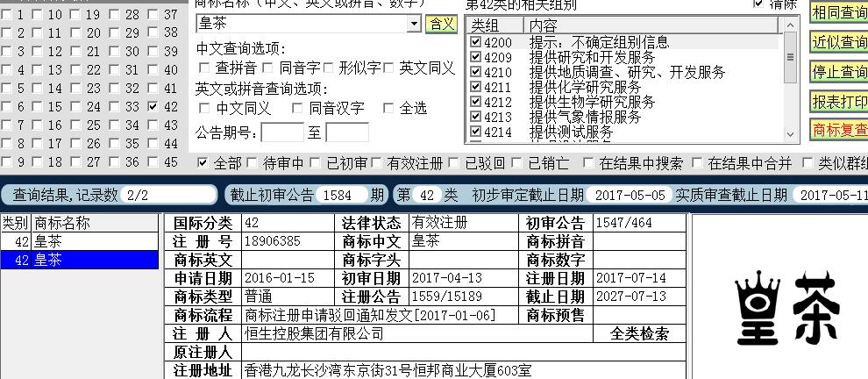The image size is (868, 379).
Task: Check the 已驳回 status filter
Action: tap(453, 163)
